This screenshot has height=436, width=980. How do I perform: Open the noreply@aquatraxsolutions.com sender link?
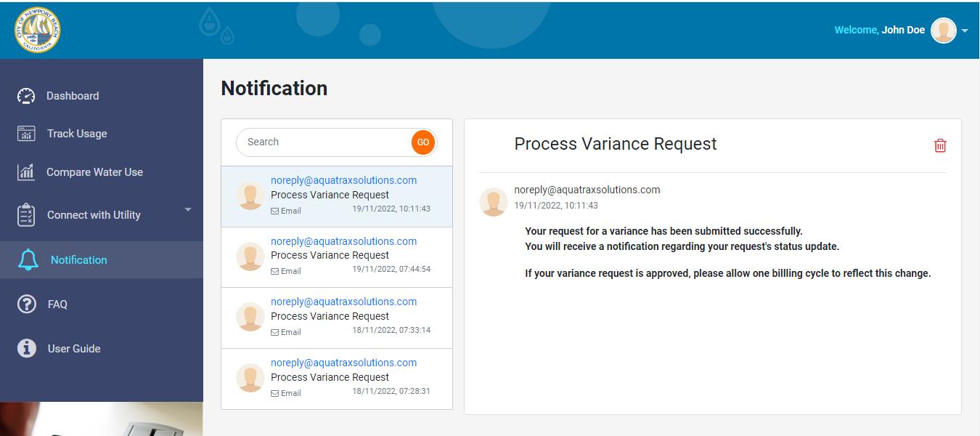point(343,179)
